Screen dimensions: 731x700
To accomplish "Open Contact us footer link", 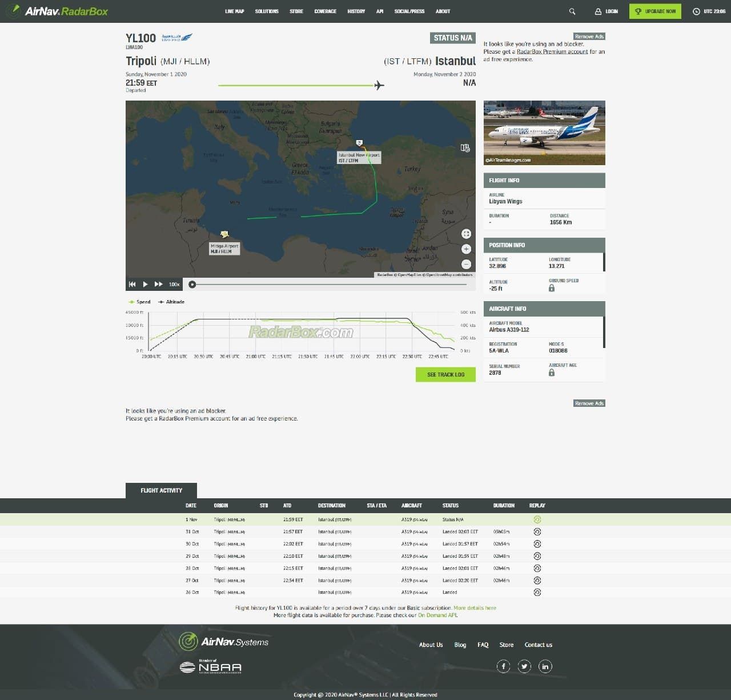I will [539, 645].
